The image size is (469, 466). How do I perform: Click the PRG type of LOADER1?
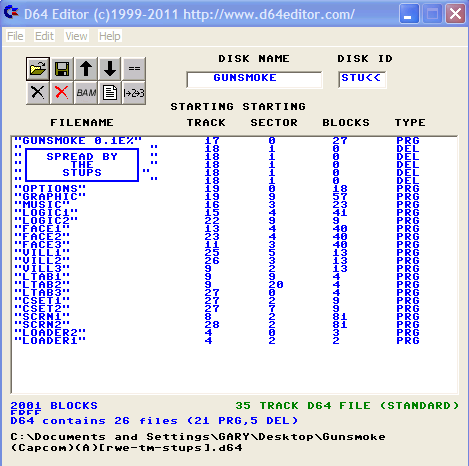(408, 341)
